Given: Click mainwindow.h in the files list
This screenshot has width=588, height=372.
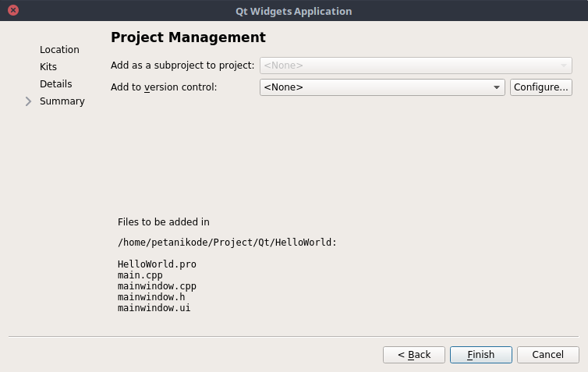Looking at the screenshot, I should [x=151, y=297].
